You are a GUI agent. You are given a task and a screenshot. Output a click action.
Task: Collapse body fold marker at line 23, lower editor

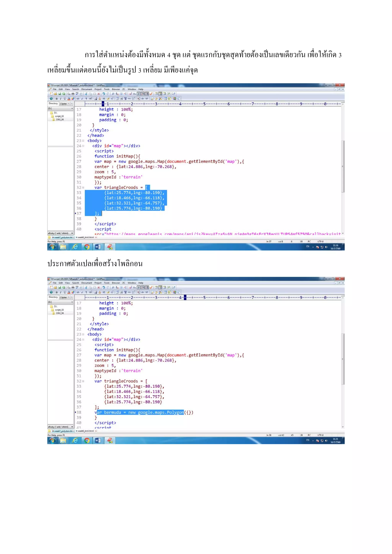coord(83,334)
